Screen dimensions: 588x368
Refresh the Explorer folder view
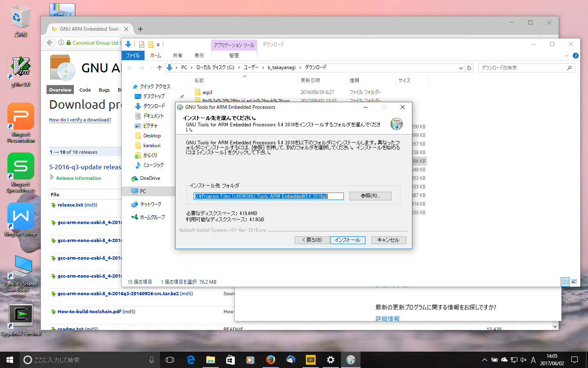pos(469,68)
